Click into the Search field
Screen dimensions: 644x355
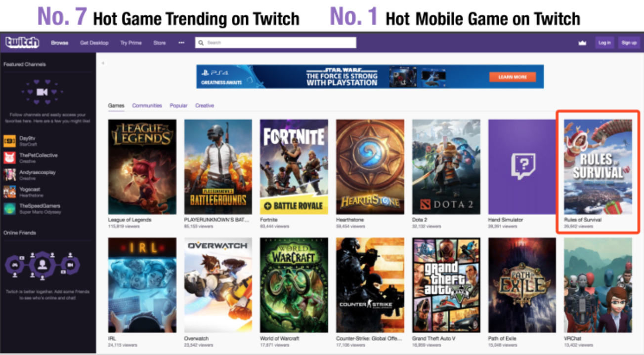(x=275, y=43)
